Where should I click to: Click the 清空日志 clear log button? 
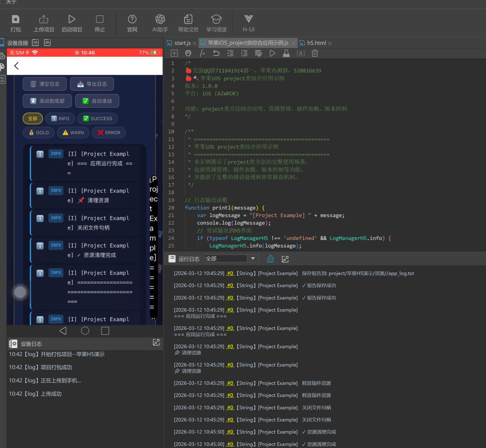(45, 84)
